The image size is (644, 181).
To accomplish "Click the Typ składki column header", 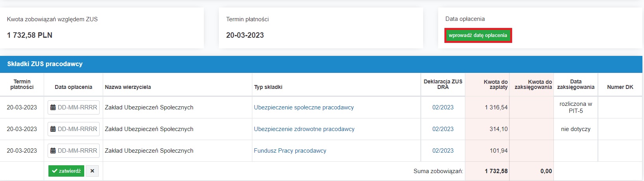I will tap(268, 87).
